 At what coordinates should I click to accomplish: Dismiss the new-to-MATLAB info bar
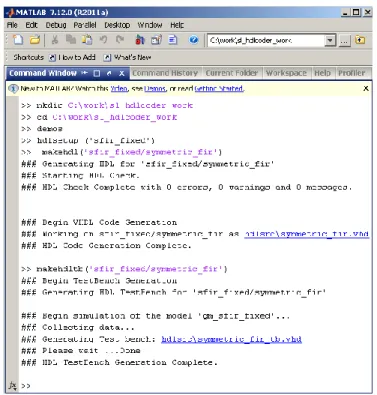click(366, 88)
